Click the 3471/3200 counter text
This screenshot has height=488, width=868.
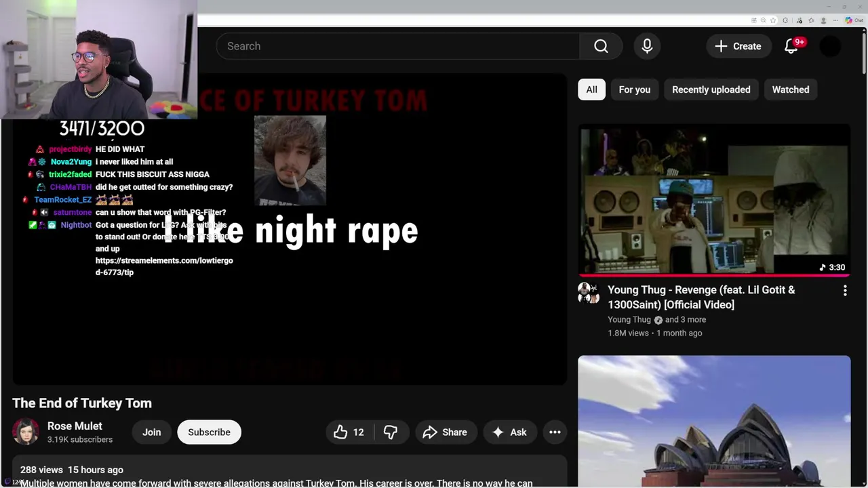(102, 129)
